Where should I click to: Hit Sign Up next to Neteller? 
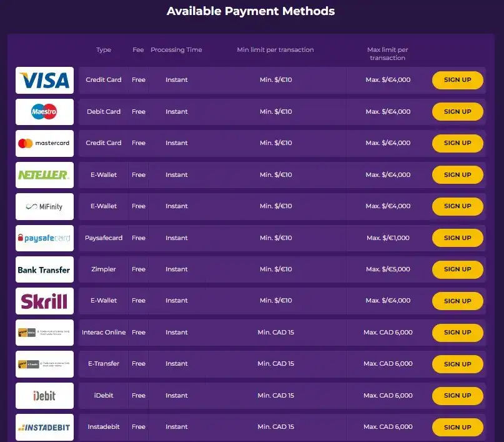coord(457,175)
